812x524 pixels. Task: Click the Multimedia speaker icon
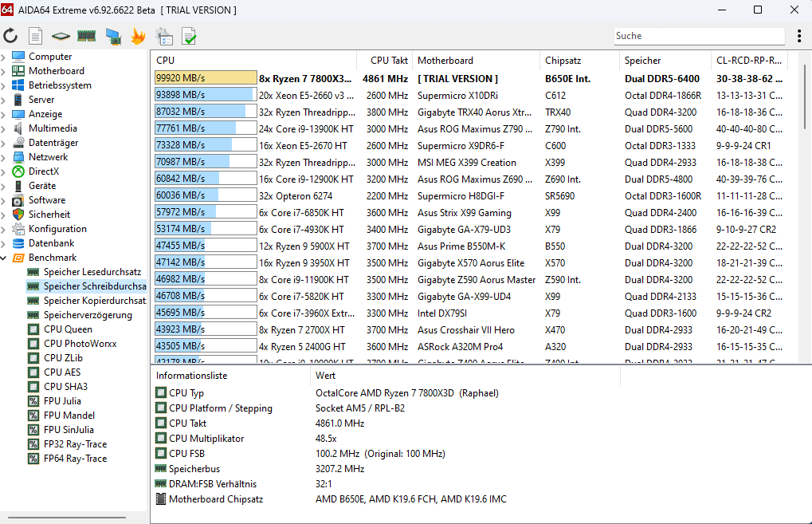[x=18, y=128]
